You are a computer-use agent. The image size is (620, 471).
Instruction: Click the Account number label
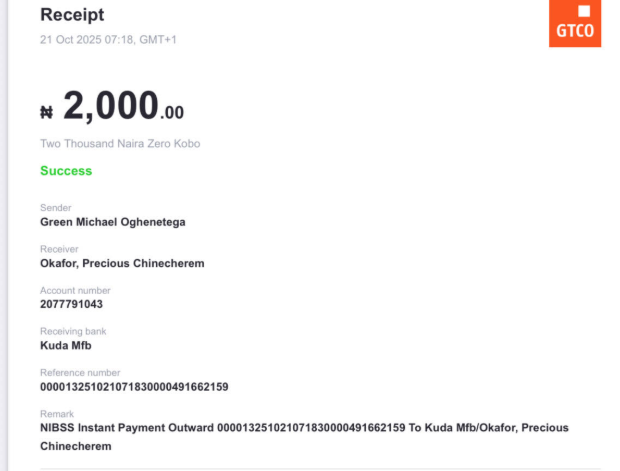75,290
